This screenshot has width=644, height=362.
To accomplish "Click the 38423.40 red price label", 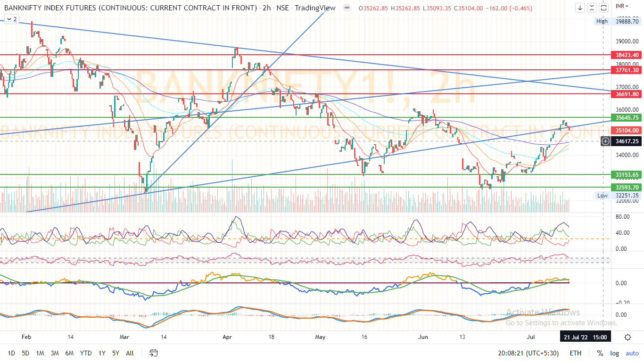I will tap(627, 55).
